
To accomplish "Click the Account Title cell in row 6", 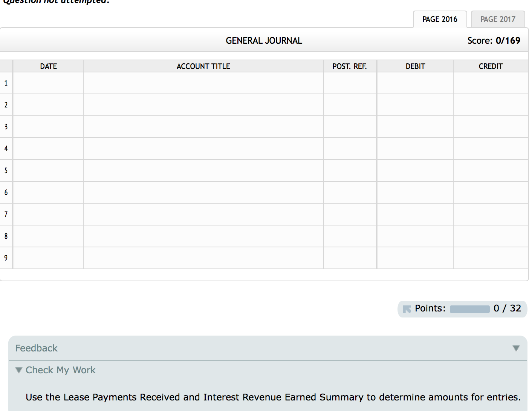I will (203, 192).
